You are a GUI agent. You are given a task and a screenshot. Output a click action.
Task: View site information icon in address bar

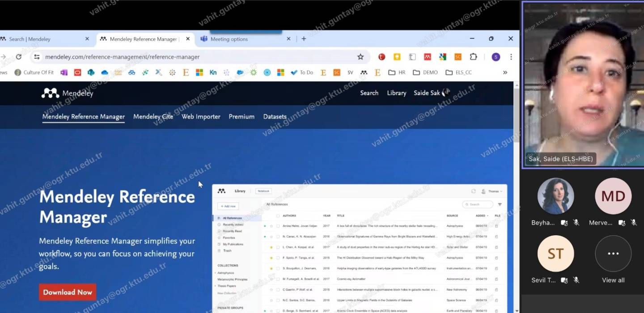pyautogui.click(x=37, y=57)
